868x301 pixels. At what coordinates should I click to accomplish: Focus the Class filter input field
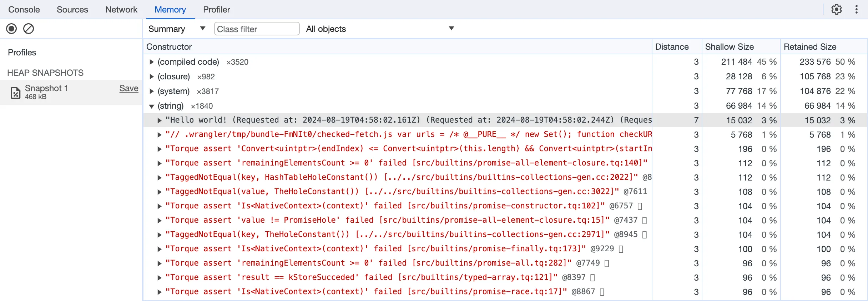pos(256,29)
